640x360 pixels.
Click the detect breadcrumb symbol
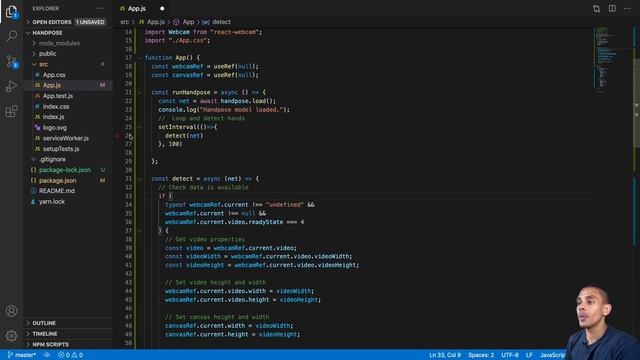216,22
